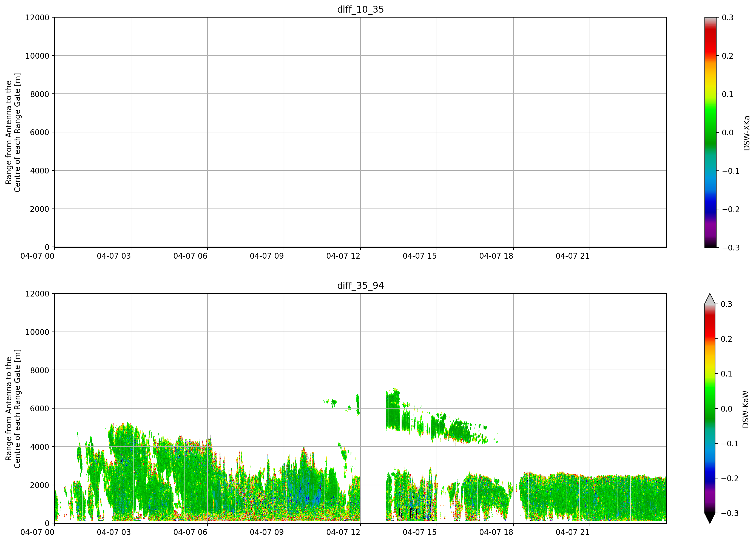The image size is (756, 542).
Task: Click the 04-07 12 x-tick under diff_10_35
Action: point(343,256)
